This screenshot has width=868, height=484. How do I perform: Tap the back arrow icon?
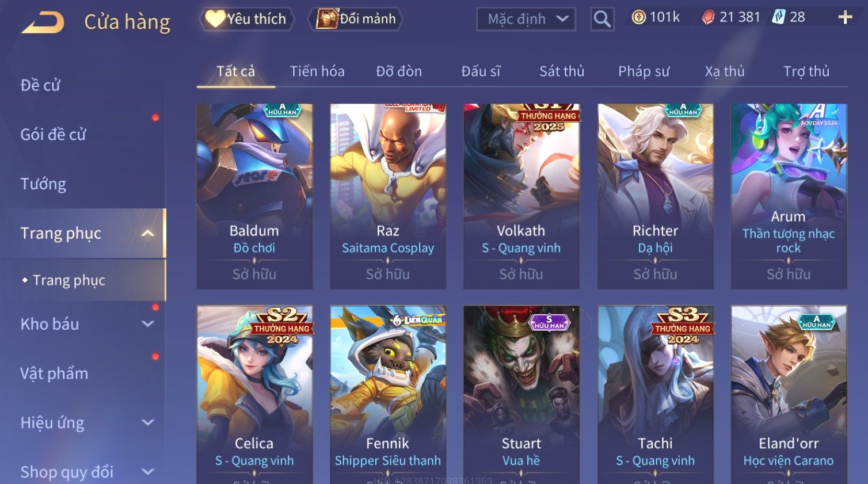click(43, 23)
